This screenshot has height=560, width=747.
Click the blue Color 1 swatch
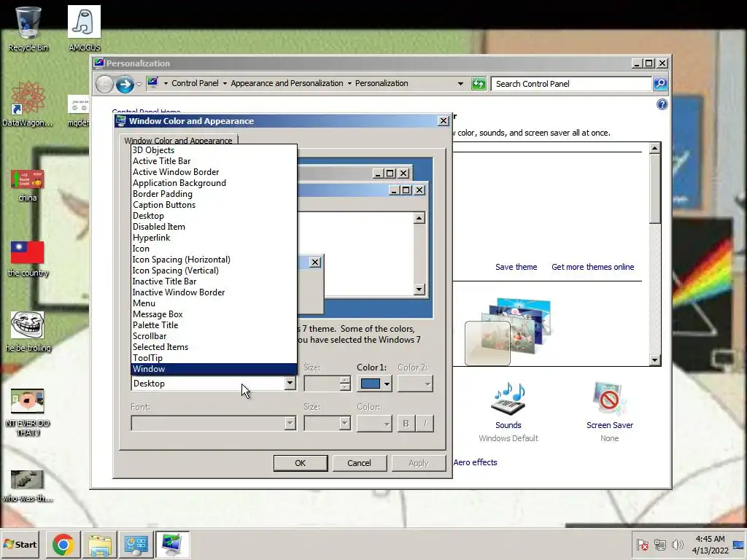tap(370, 384)
